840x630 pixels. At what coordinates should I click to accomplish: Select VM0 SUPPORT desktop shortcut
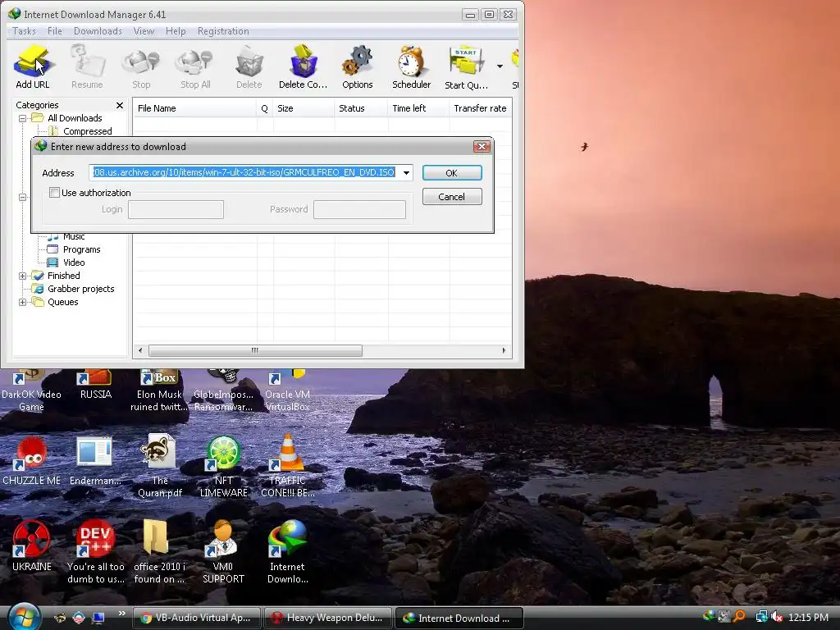(x=223, y=552)
